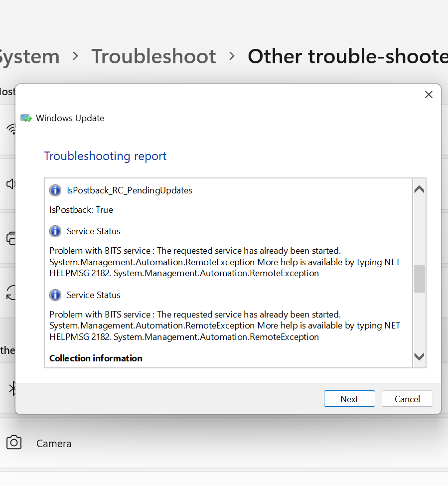This screenshot has width=448, height=486.
Task: Cancel the Windows Update troubleshooter
Action: (x=407, y=399)
